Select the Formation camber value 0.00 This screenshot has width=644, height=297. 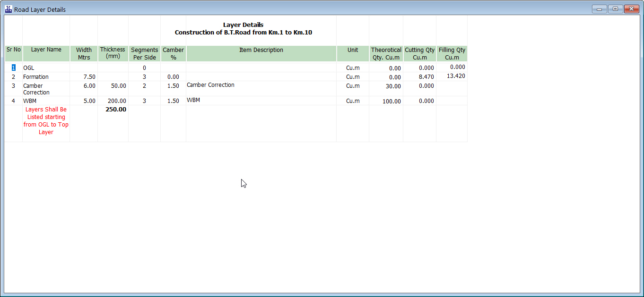[173, 76]
